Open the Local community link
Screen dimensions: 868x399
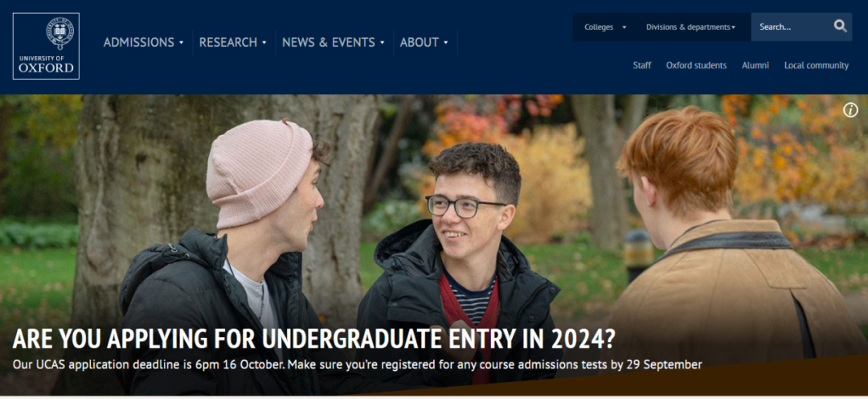coord(817,65)
